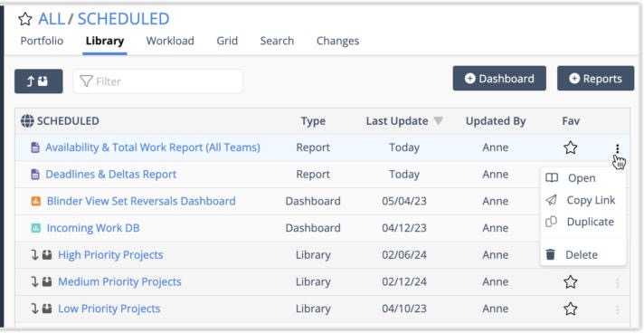Click Today in Deadlines & Deltas row
This screenshot has width=644, height=333.
click(404, 175)
